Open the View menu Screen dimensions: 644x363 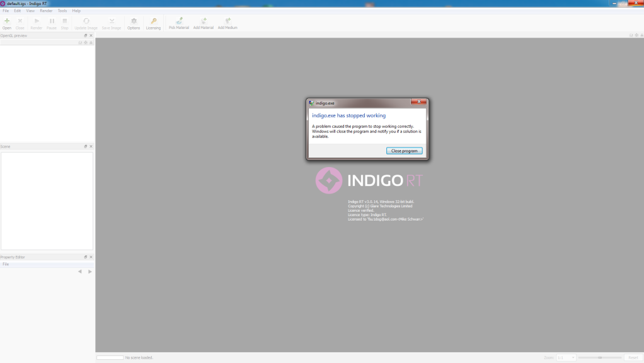coord(30,11)
